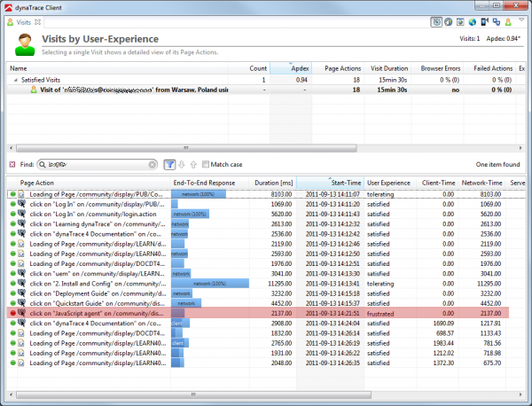Click the click-action icon on "Quickstart Guide" row
532x406 pixels.
click(x=21, y=303)
